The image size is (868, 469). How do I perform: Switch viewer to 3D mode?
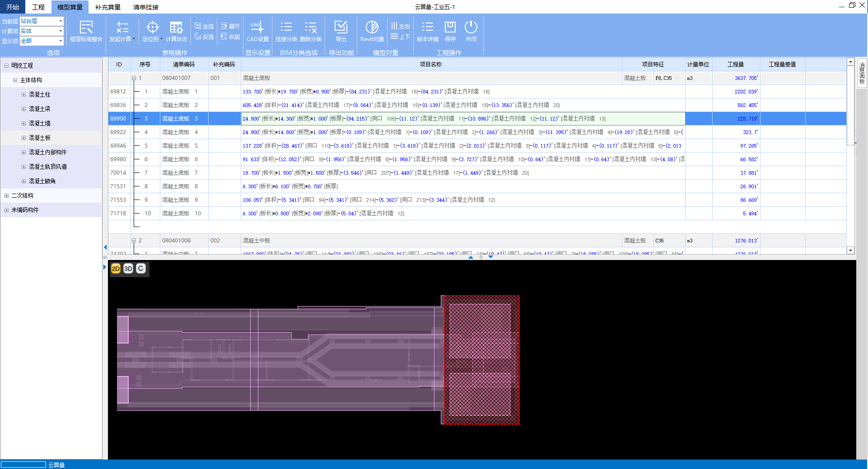128,269
